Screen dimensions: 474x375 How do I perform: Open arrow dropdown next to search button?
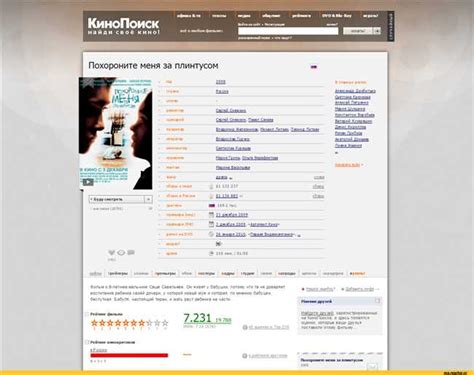tap(377, 31)
